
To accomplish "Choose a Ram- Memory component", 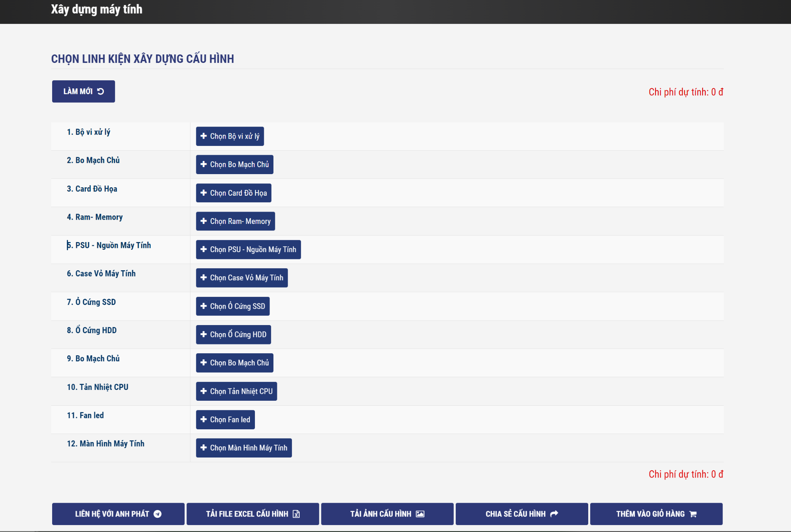I will click(235, 221).
